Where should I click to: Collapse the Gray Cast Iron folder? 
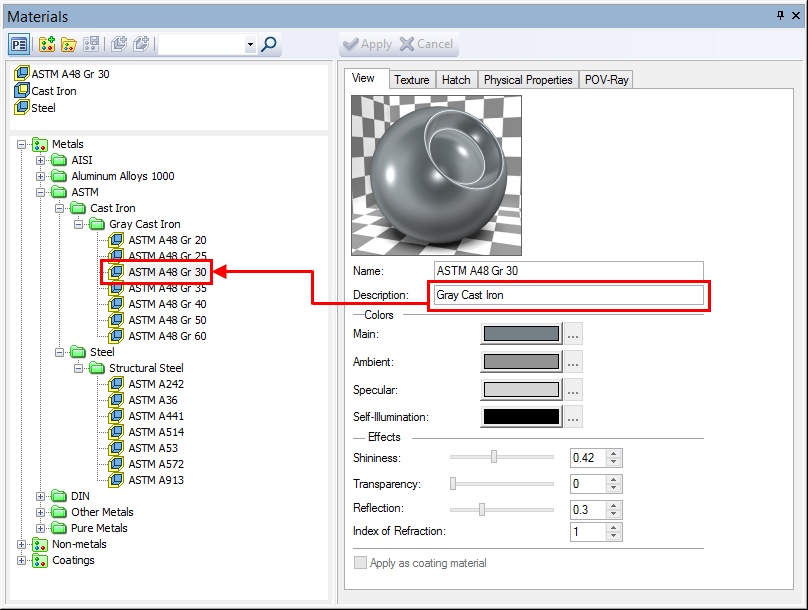pyautogui.click(x=79, y=224)
